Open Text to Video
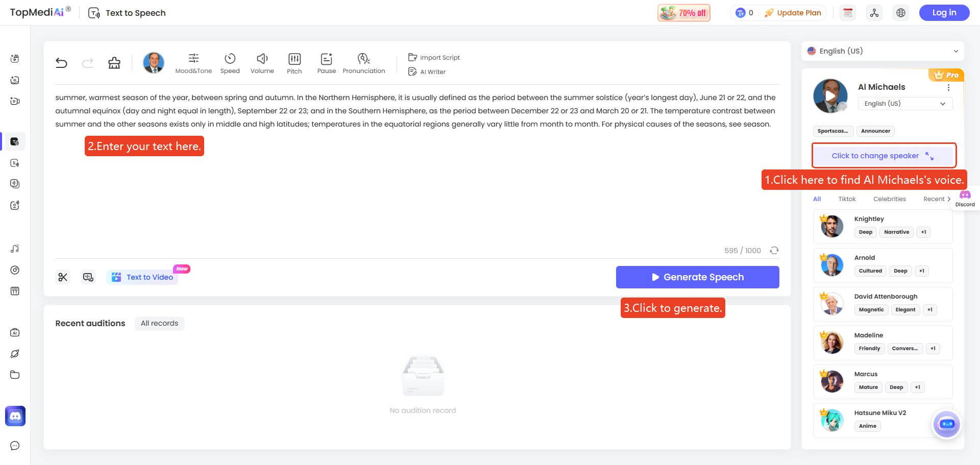 [142, 277]
